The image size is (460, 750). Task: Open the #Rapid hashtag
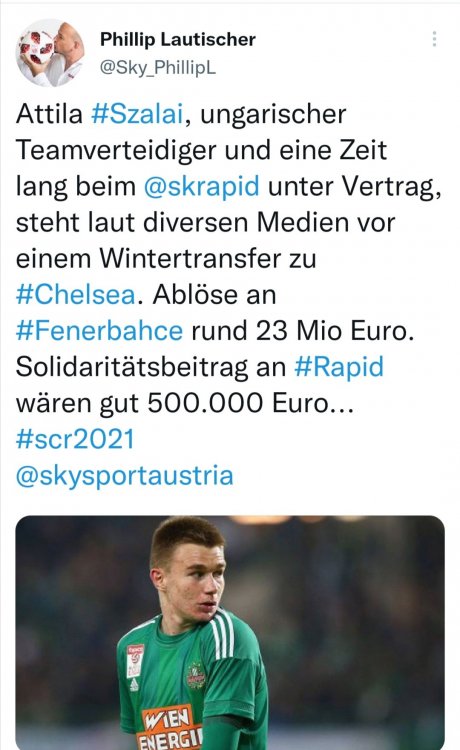(x=339, y=367)
